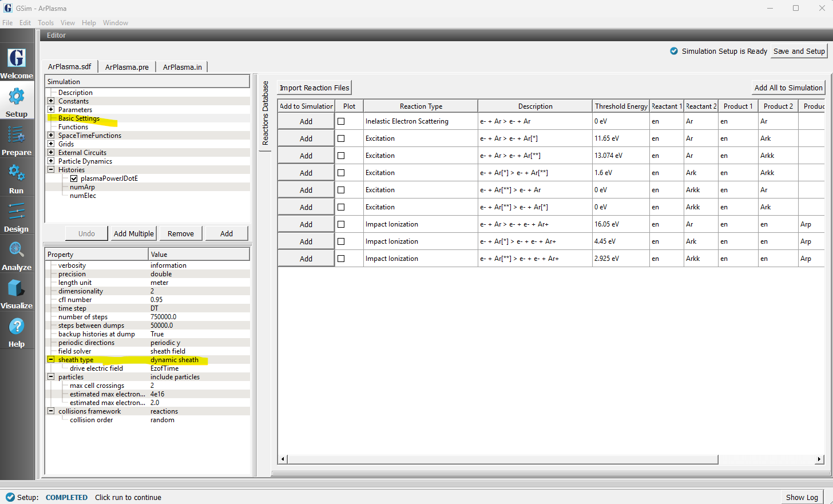Switch to the ArPlasma.pre tab
833x504 pixels.
126,67
